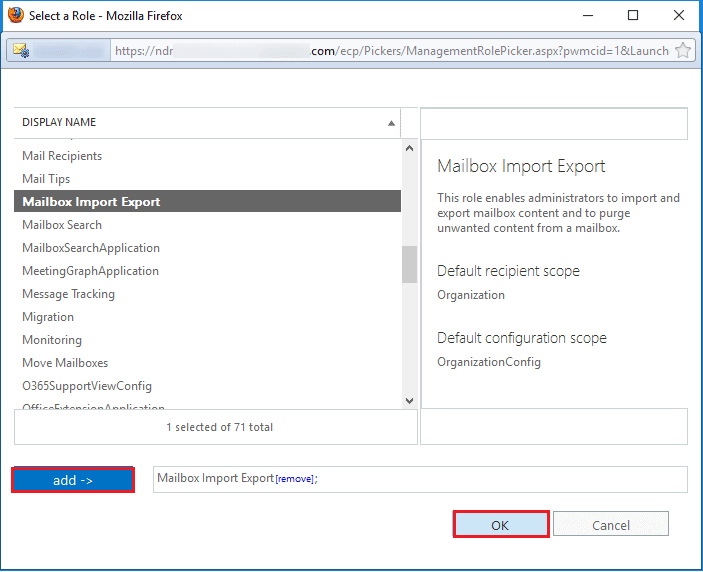Click the search box above details pane
Image resolution: width=703 pixels, height=572 pixels.
pyautogui.click(x=554, y=123)
